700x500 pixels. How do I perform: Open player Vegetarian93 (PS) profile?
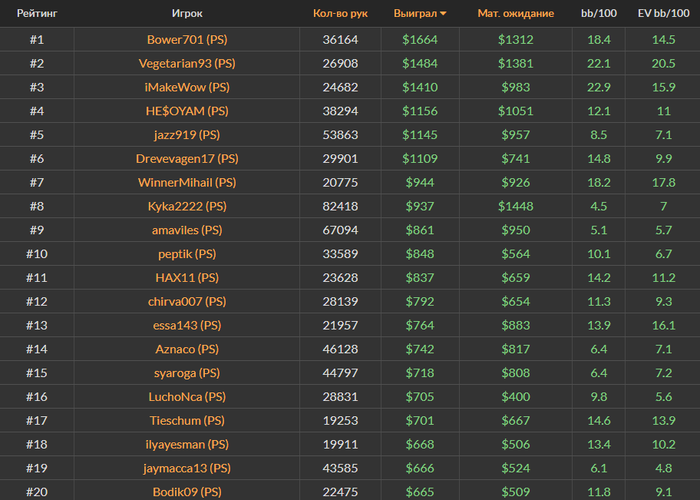[x=187, y=63]
